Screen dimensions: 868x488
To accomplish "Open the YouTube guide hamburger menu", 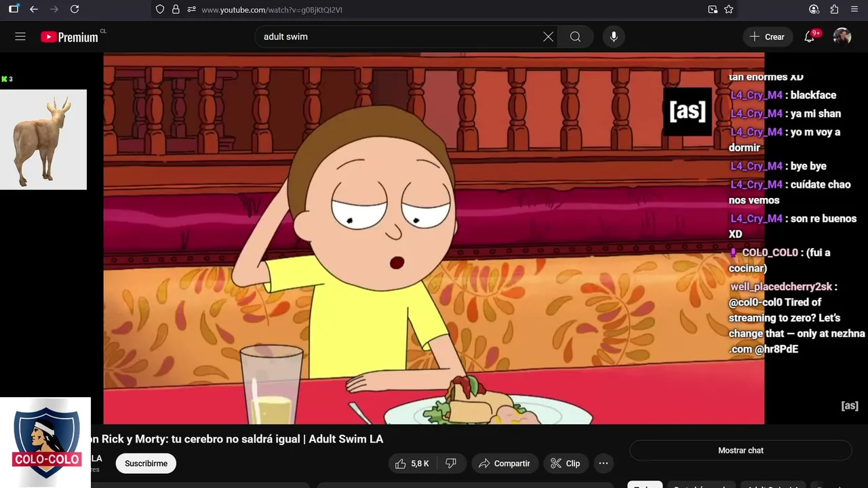I will tap(20, 37).
